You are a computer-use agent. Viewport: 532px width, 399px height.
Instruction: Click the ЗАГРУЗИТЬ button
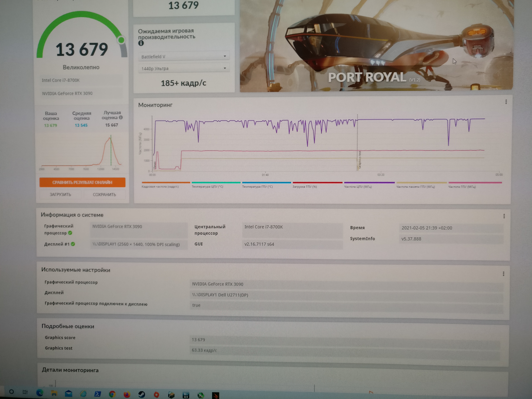pyautogui.click(x=60, y=194)
